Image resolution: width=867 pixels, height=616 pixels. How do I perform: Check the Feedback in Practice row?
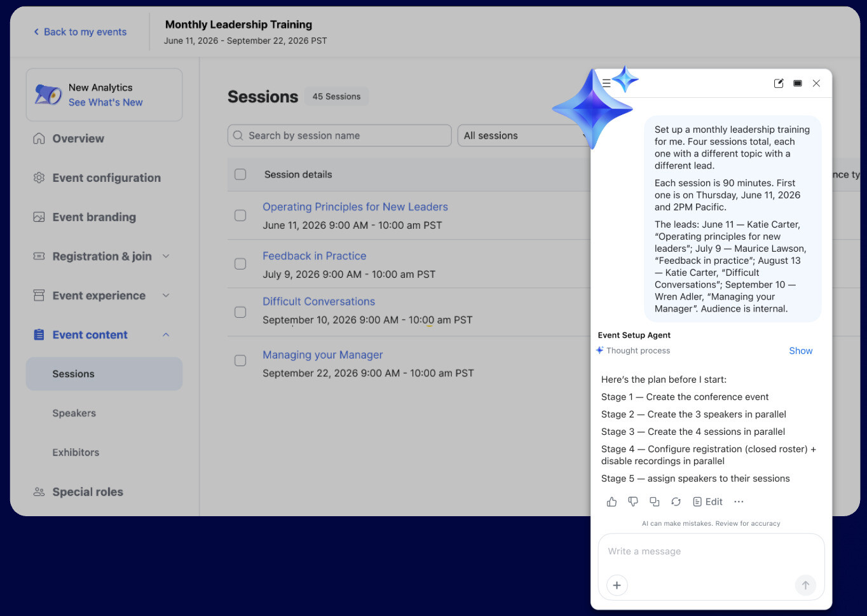point(240,264)
